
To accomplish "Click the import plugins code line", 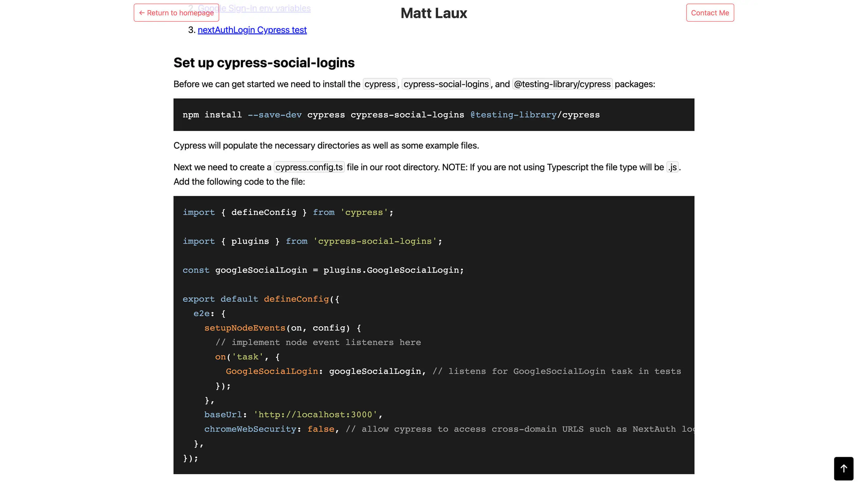I will click(312, 241).
